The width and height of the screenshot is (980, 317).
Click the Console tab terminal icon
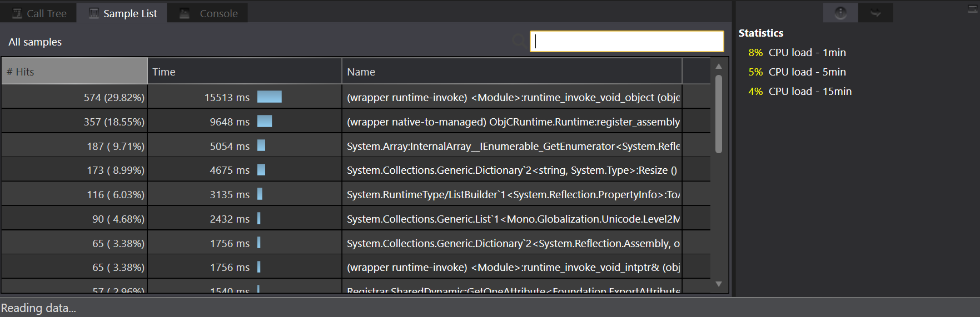pyautogui.click(x=185, y=13)
